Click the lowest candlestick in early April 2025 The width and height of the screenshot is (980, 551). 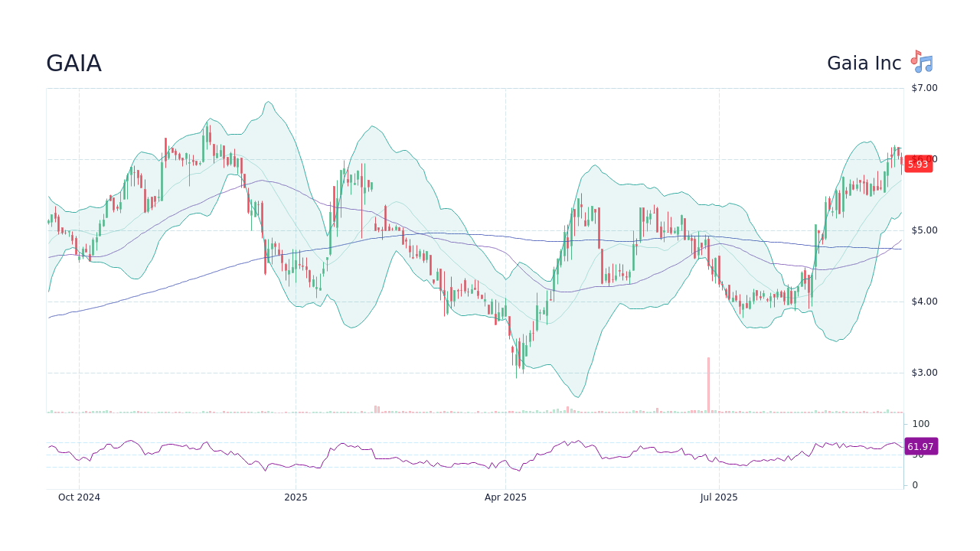tap(515, 360)
